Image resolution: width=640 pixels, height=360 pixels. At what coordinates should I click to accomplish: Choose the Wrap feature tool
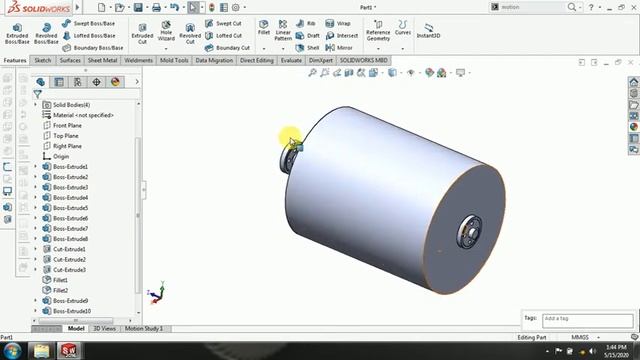click(x=338, y=24)
